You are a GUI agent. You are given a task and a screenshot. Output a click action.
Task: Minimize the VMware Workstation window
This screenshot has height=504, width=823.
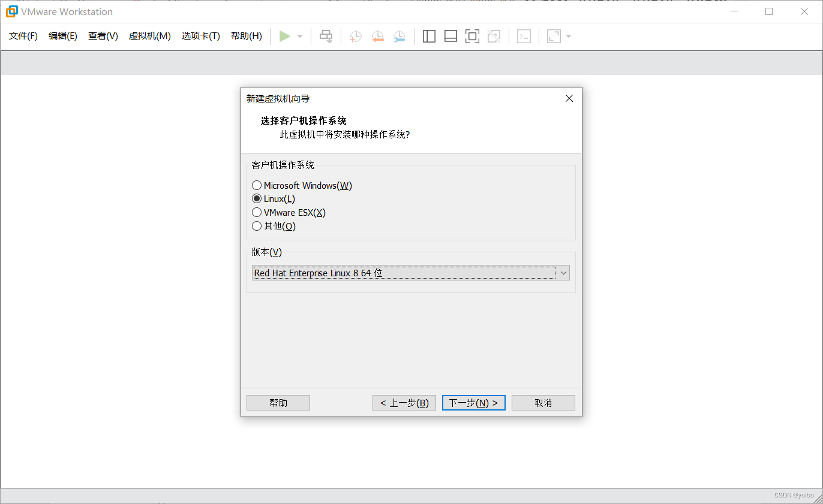click(x=734, y=11)
